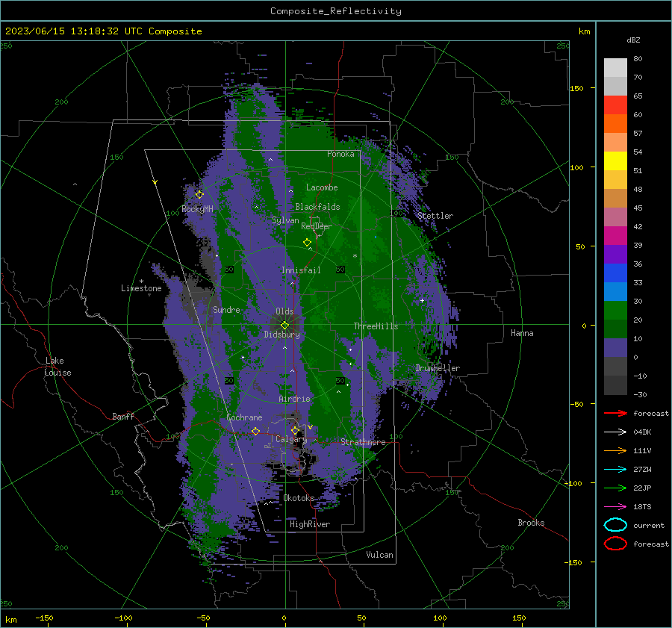Click the Lake Louise label
The height and width of the screenshot is (628, 672).
click(57, 367)
